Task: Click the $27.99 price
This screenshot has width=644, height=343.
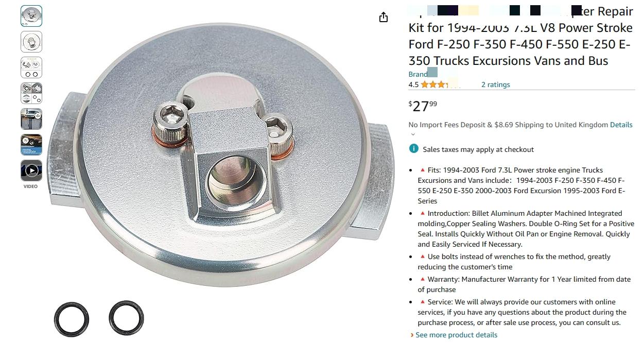Action: [423, 106]
